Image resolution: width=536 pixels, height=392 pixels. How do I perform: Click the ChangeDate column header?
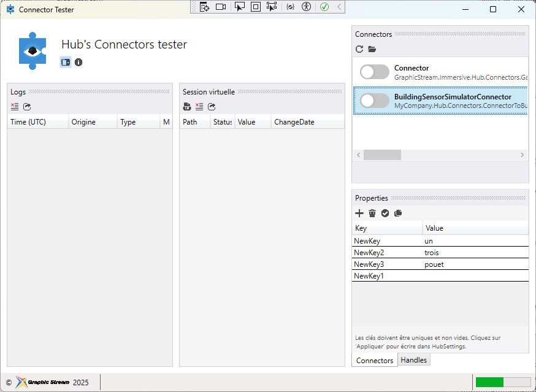(x=308, y=122)
